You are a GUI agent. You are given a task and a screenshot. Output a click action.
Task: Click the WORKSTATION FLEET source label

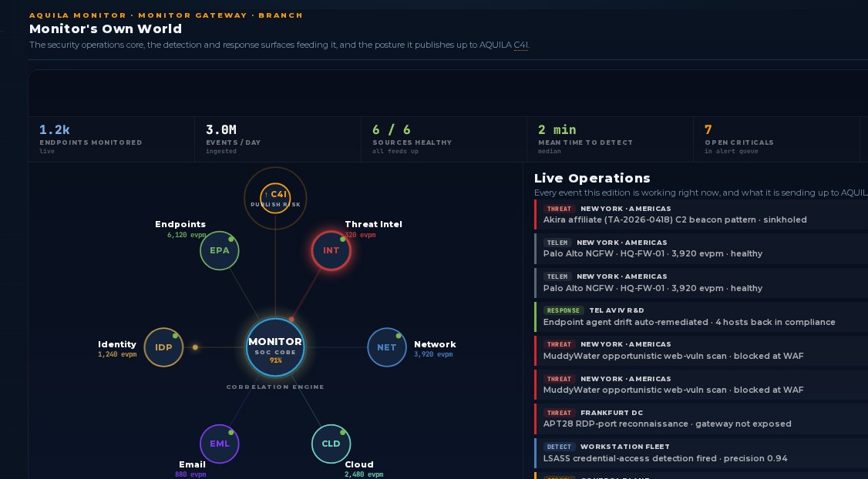pos(625,447)
